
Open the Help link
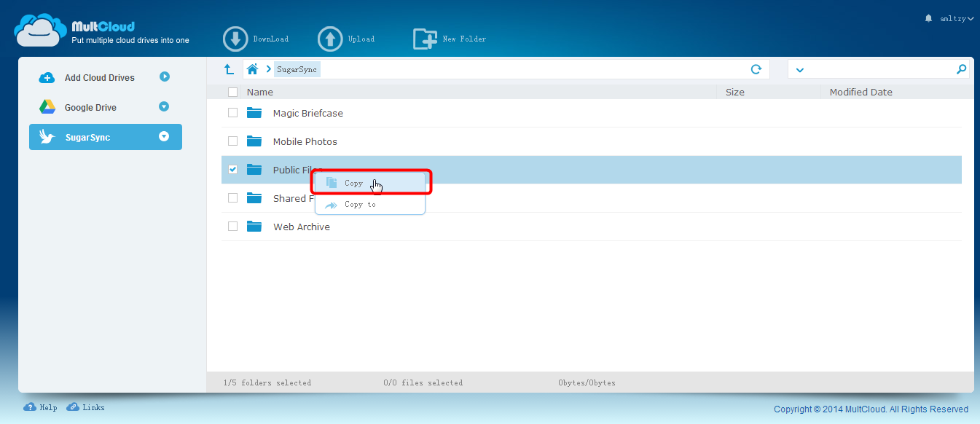[48, 407]
